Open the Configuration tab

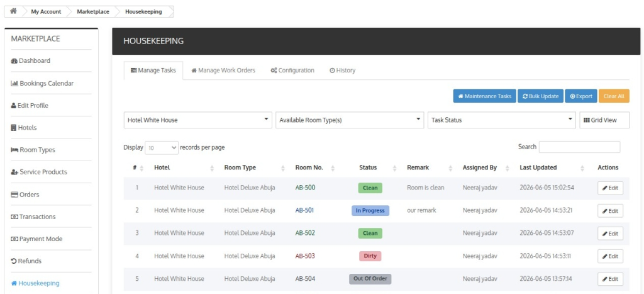point(292,71)
